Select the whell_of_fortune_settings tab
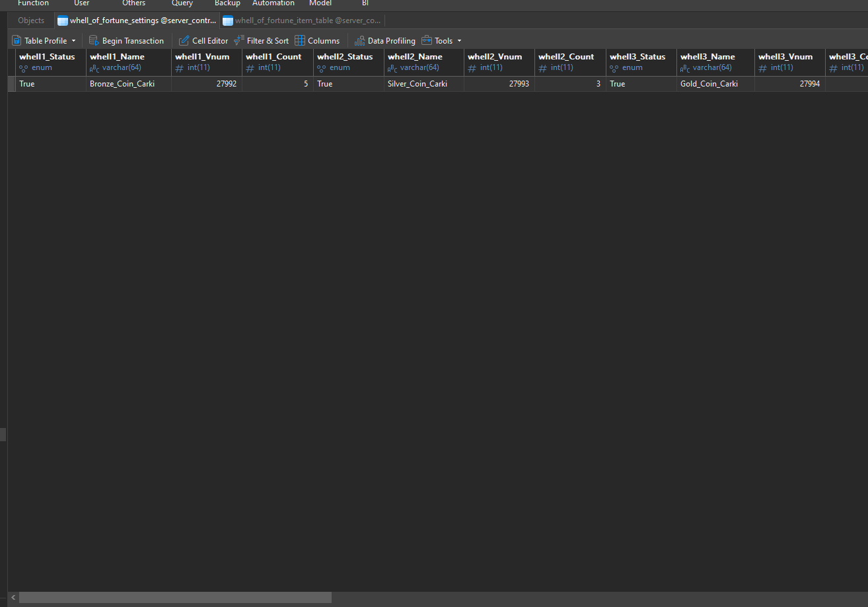The width and height of the screenshot is (868, 607). (137, 20)
